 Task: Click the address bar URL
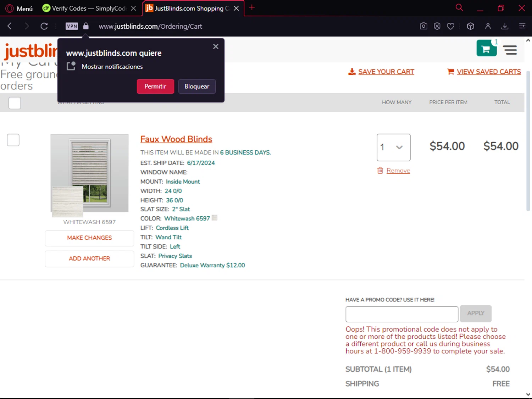[x=150, y=26]
